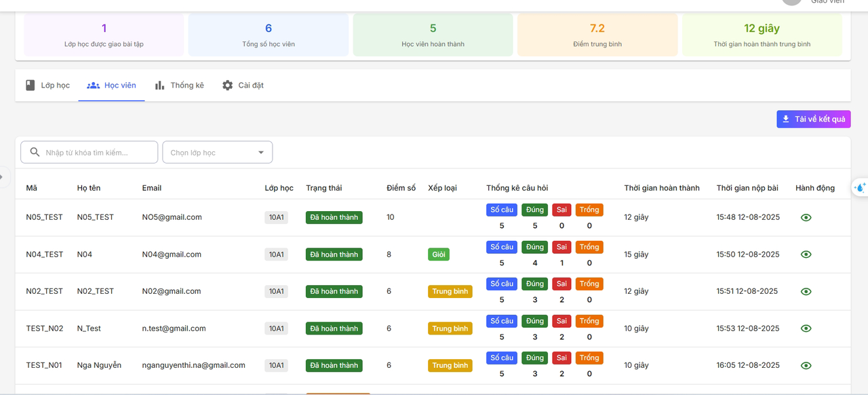Click the Thời gian nộp bài header

tap(747, 188)
